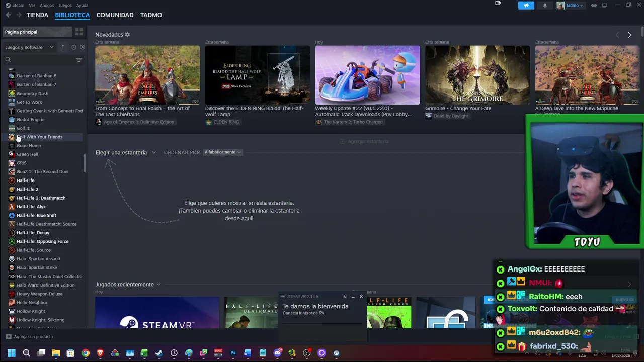Open the Juegos menu
Image resolution: width=644 pixels, height=362 pixels.
point(65,5)
